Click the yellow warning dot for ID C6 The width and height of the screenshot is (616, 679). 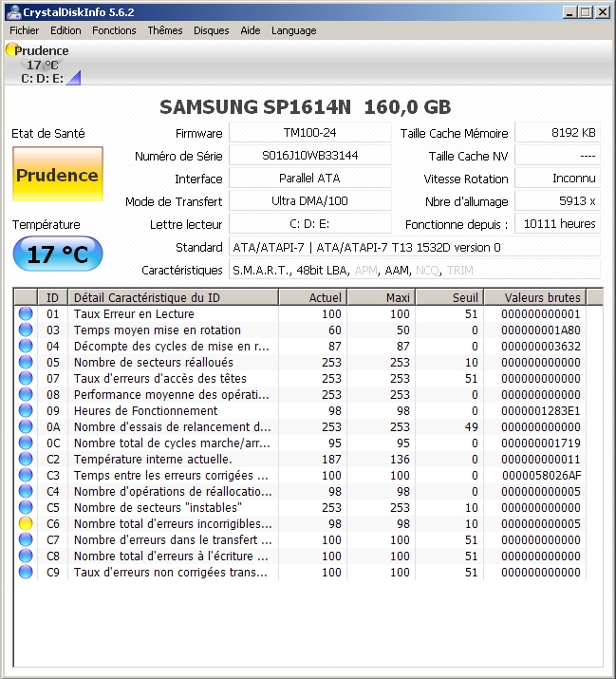tap(26, 524)
